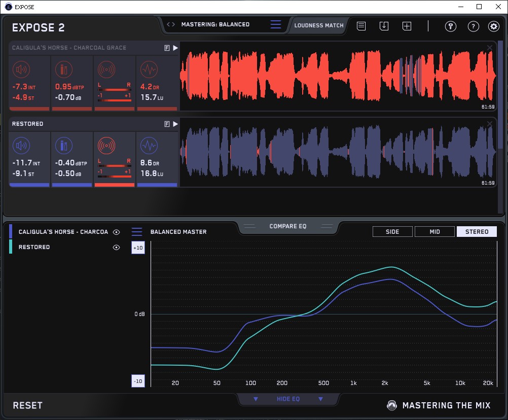This screenshot has height=420, width=508.
Task: Click the Caligula's Horse color swatch
Action: 11,232
